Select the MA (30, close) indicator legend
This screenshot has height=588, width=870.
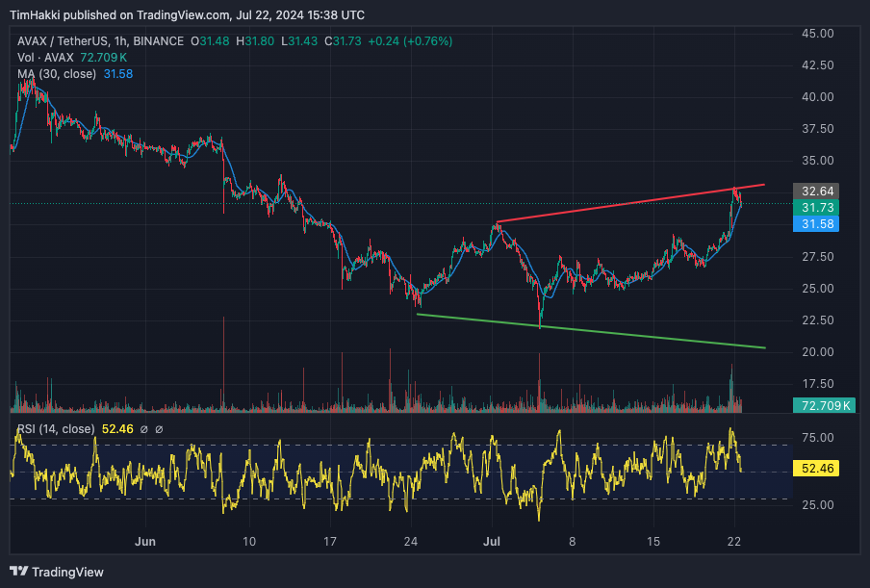59,74
